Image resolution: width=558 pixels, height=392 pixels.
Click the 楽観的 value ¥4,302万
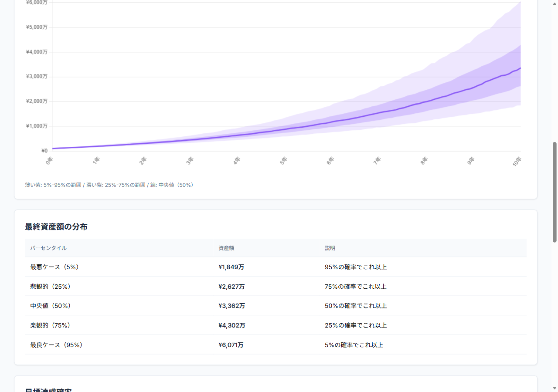pos(231,325)
